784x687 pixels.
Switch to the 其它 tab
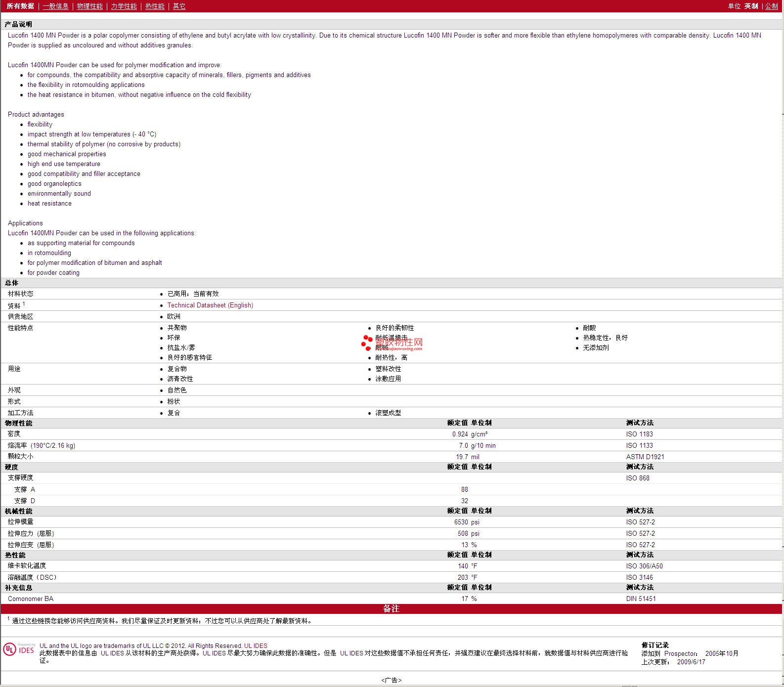pos(179,6)
